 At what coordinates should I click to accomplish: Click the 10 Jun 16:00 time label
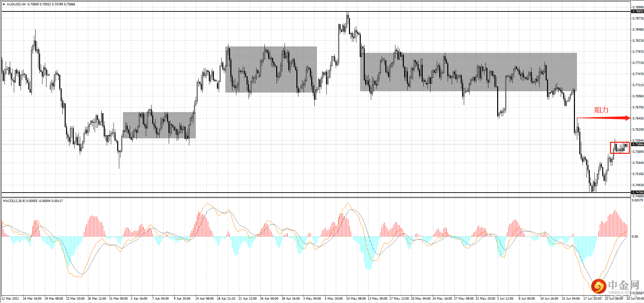click(549, 299)
